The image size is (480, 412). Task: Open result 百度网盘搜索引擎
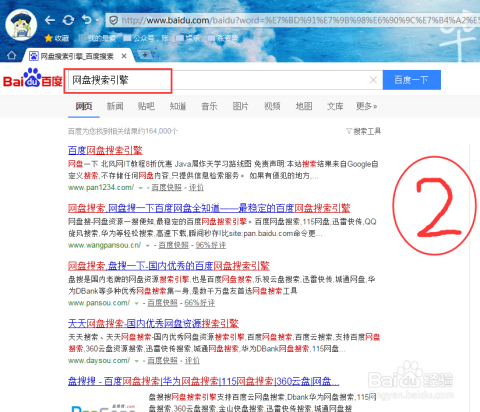pos(105,150)
